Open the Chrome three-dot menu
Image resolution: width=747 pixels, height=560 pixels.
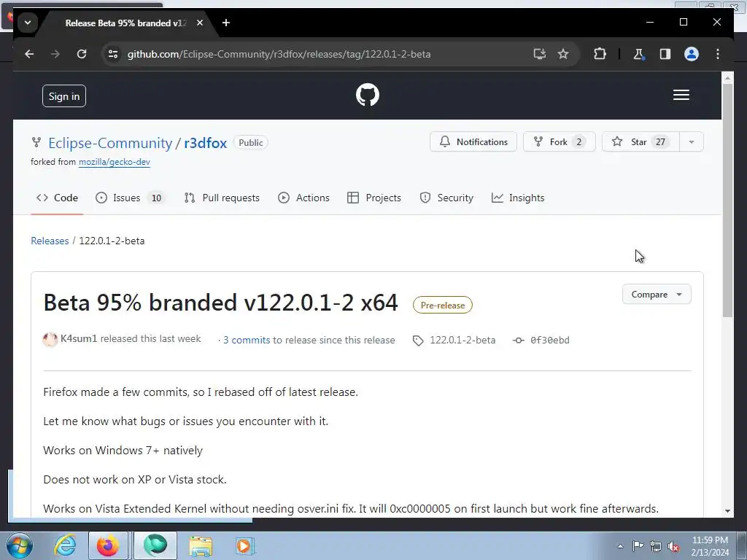pyautogui.click(x=718, y=54)
